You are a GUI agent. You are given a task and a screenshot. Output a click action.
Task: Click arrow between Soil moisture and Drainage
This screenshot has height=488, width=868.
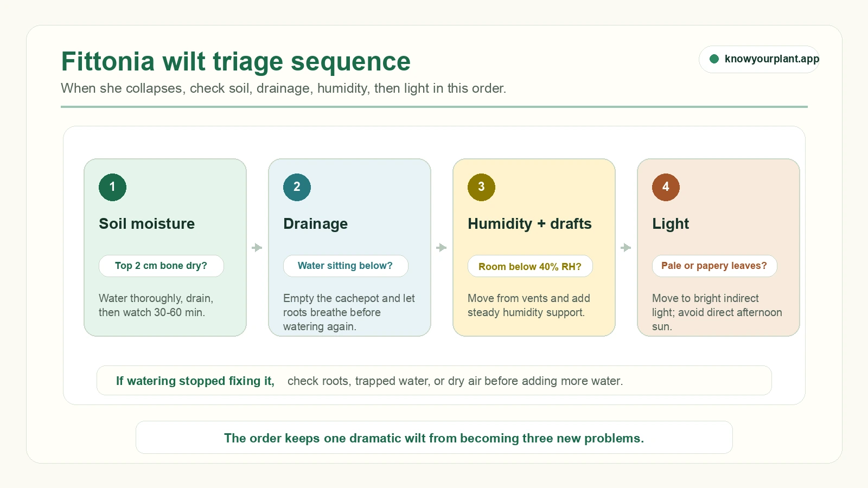pyautogui.click(x=257, y=248)
